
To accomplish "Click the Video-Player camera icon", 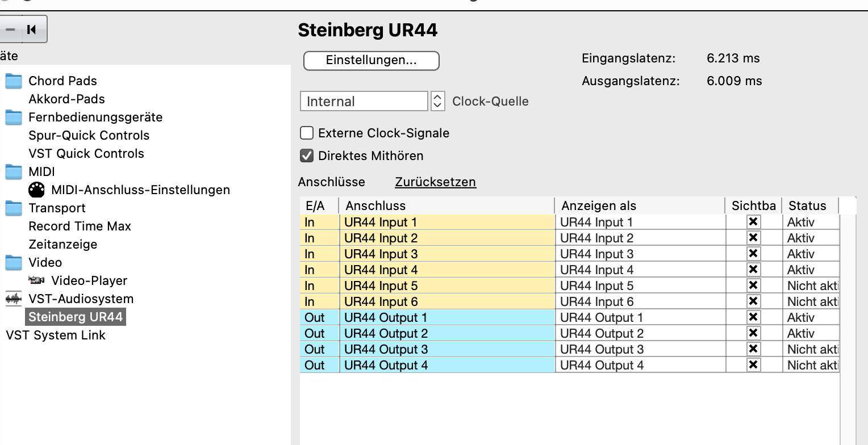I will pos(36,280).
